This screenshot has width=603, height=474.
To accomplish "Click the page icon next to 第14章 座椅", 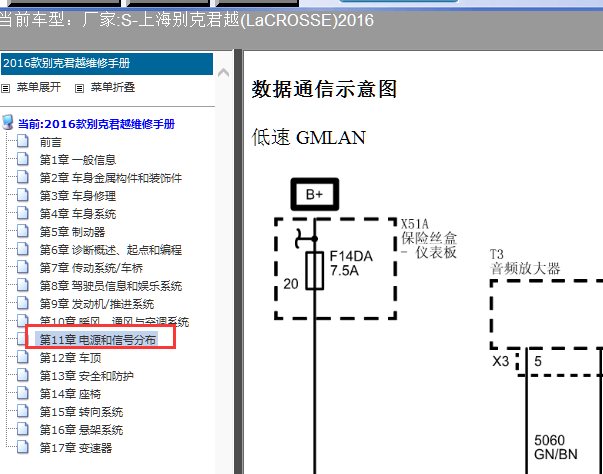I will pos(23,393).
